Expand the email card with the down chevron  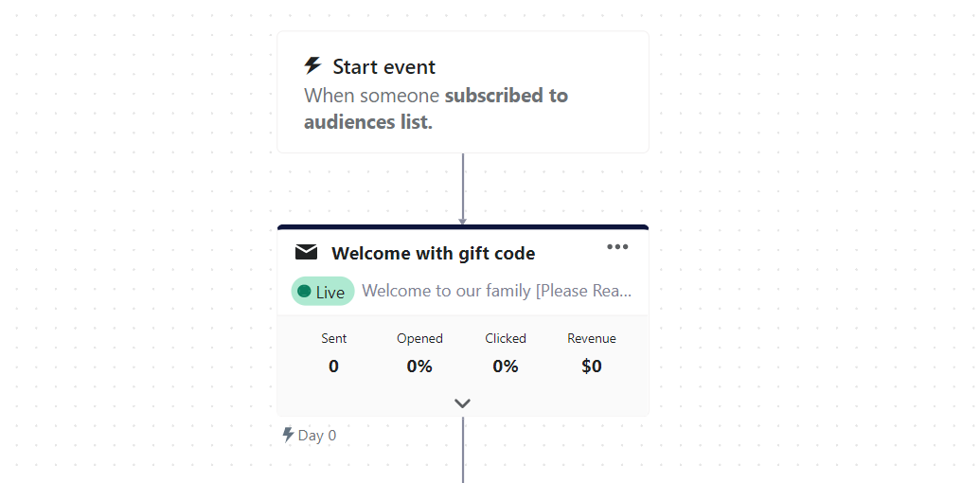[x=462, y=402]
